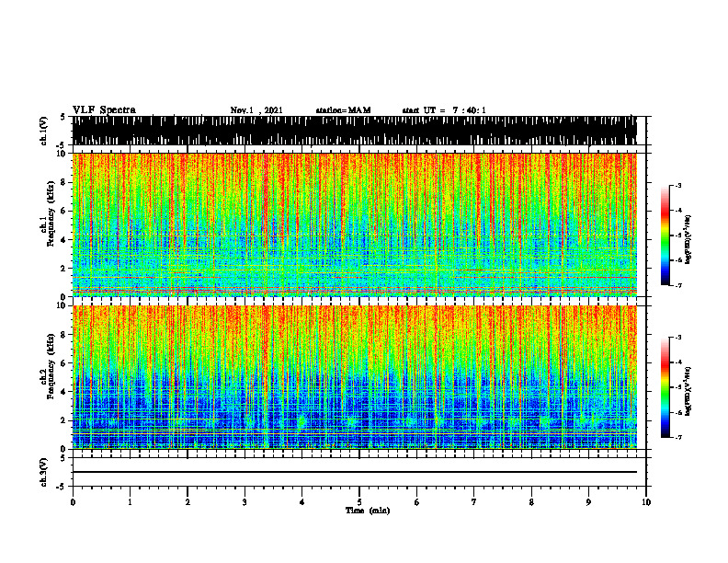Viewport: 728px width, 563px height.
Task: Click inside the ch.2 spectrogram panel
Action: (x=354, y=377)
